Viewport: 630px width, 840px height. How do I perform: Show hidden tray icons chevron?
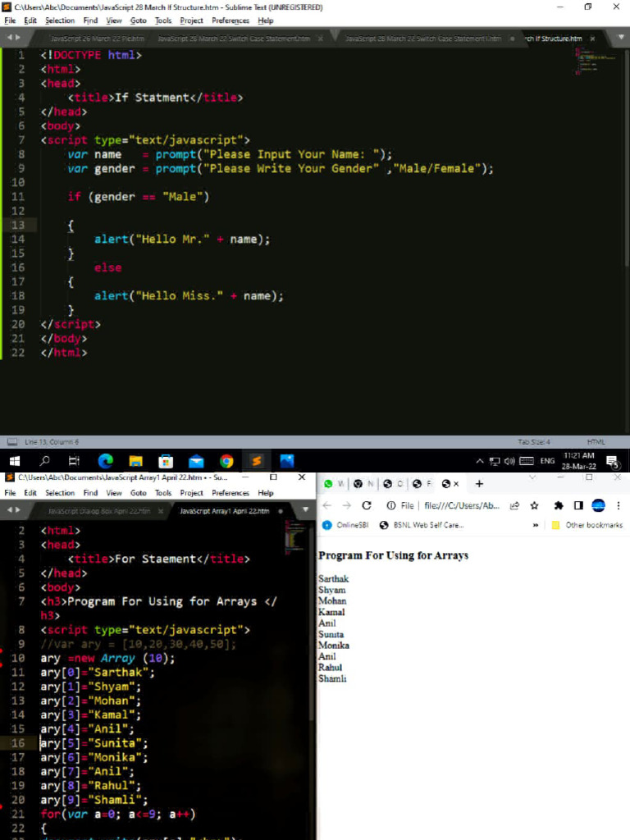coord(480,461)
